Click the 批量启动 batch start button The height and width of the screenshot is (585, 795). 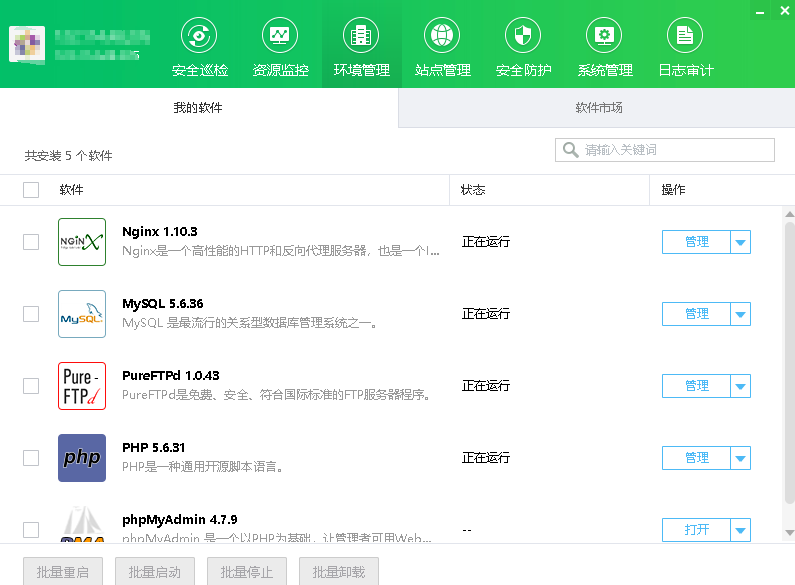tap(155, 571)
